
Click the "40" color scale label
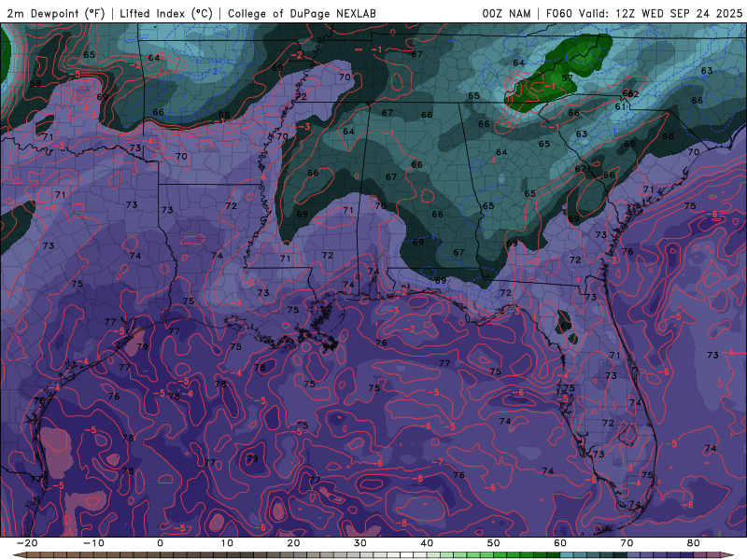(x=427, y=543)
